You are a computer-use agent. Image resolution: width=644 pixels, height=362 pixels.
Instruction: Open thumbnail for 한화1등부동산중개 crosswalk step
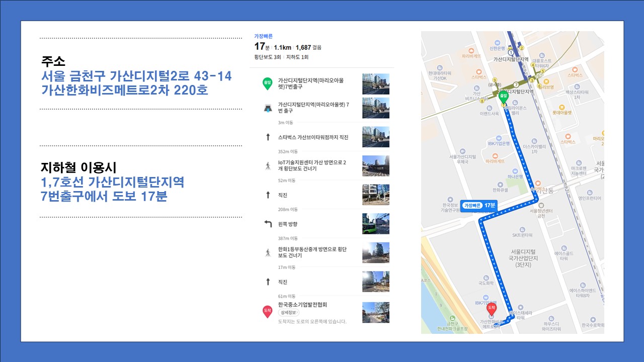[375, 253]
